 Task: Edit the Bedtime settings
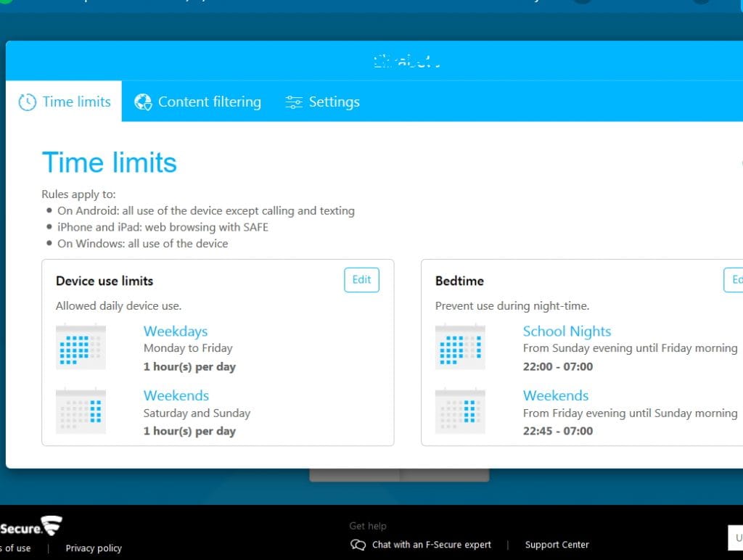tap(734, 280)
